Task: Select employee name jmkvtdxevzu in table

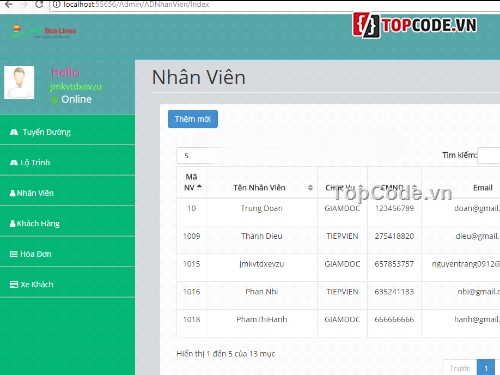Action: (x=262, y=264)
